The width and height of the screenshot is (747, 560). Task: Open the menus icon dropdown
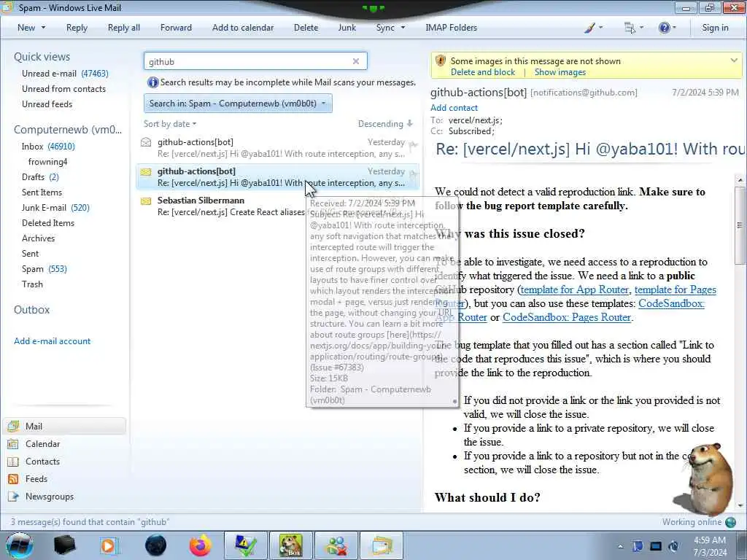634,28
